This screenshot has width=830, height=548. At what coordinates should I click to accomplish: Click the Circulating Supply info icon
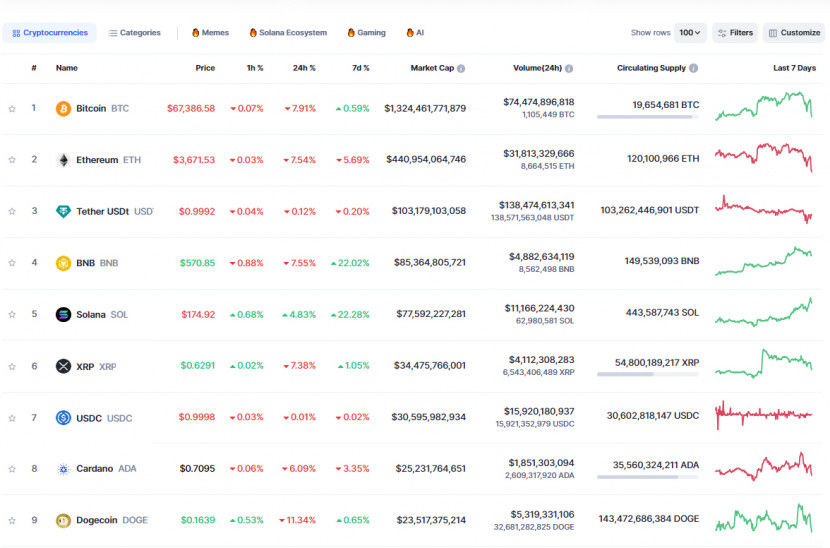[x=693, y=68]
